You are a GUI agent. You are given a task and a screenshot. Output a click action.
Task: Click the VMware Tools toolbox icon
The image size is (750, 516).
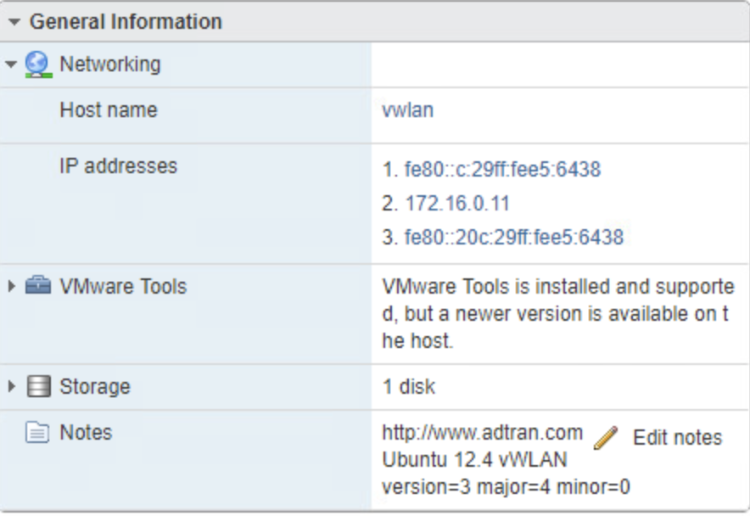[38, 287]
